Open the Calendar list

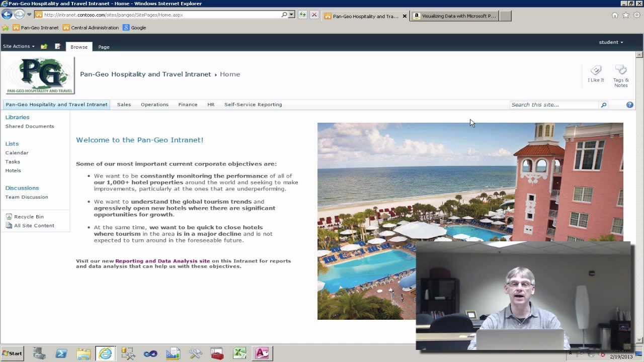(x=17, y=153)
